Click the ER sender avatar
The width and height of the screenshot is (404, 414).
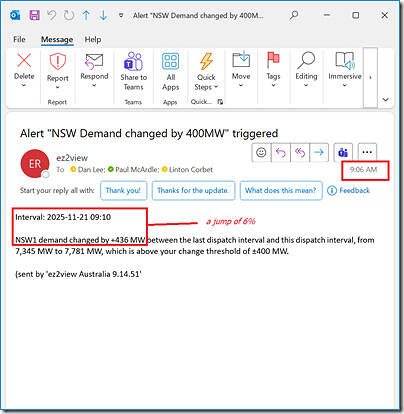click(35, 164)
